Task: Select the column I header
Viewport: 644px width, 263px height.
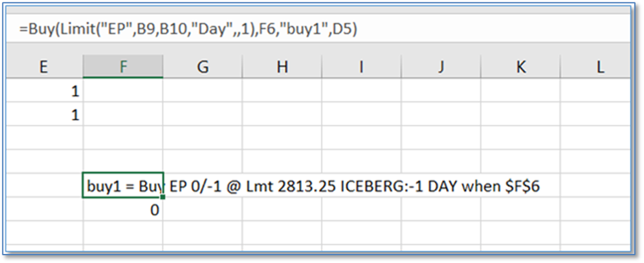Action: pyautogui.click(x=361, y=67)
